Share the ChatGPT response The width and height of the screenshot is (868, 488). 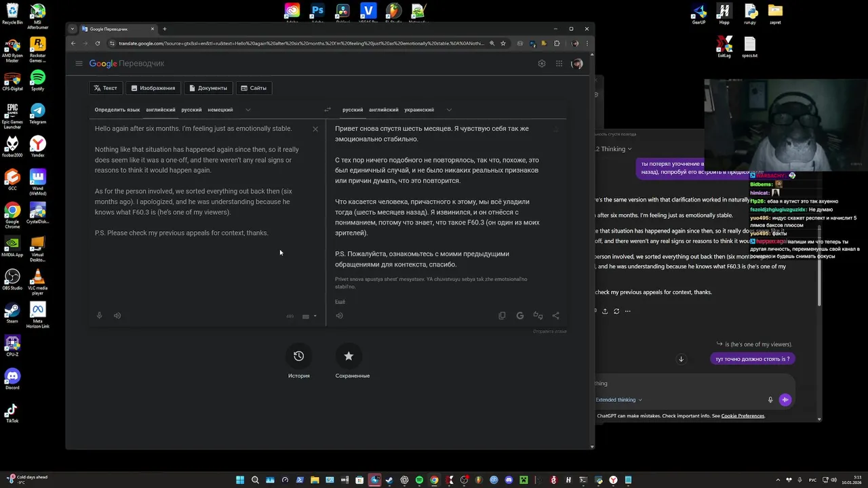point(605,311)
